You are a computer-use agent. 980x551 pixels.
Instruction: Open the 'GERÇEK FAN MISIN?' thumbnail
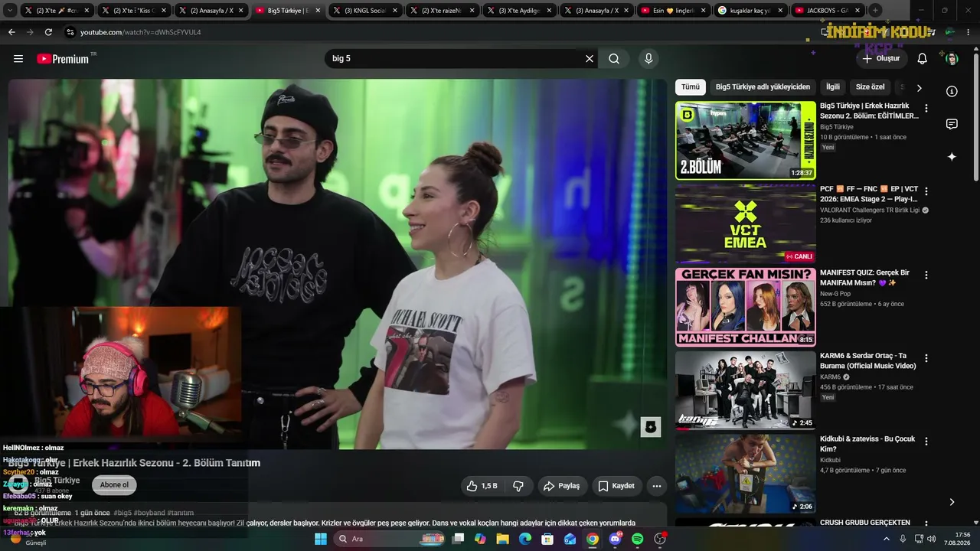pyautogui.click(x=746, y=307)
